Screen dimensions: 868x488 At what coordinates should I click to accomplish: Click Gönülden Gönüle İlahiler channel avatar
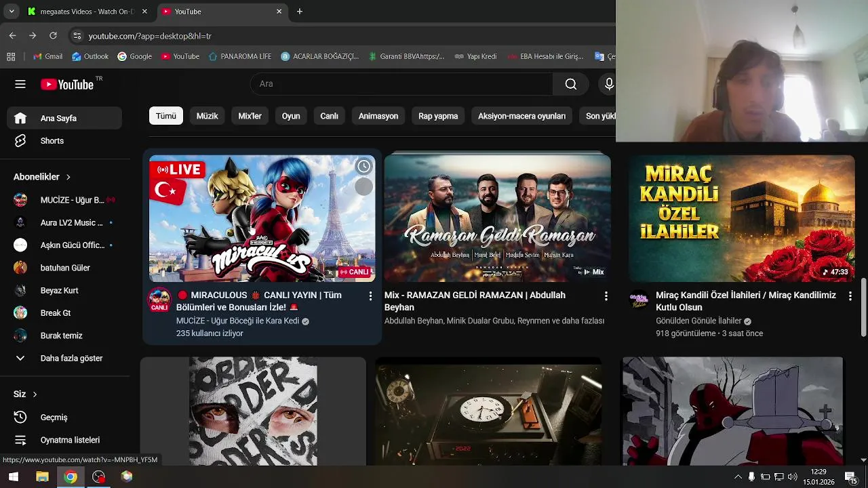click(639, 300)
